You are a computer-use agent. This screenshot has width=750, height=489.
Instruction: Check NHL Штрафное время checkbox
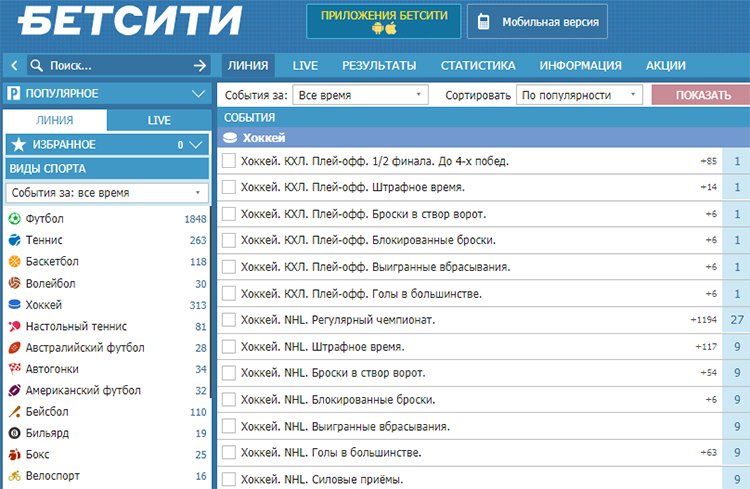coord(229,346)
